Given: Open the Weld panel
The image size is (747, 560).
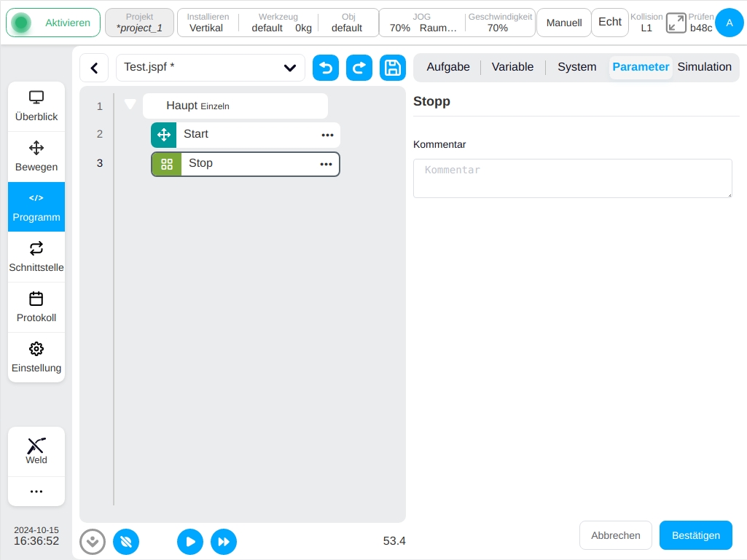Looking at the screenshot, I should 36,451.
